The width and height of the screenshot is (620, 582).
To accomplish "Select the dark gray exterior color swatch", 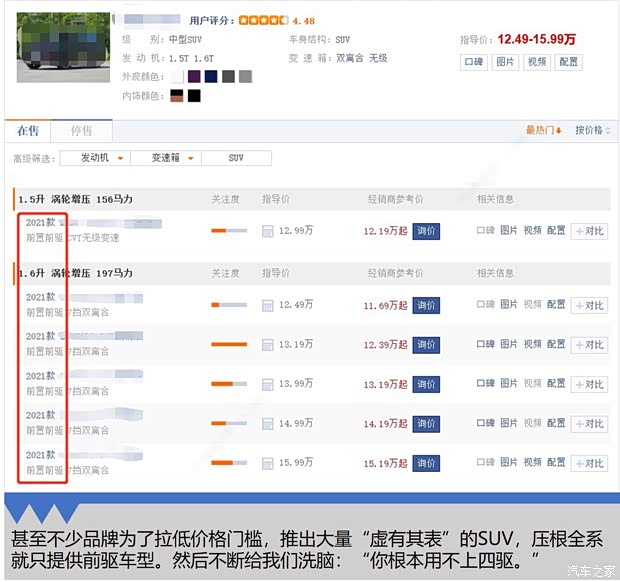I will click(x=229, y=77).
